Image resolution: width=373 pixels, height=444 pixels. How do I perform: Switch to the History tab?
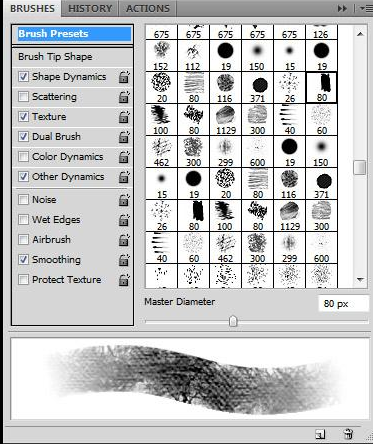(90, 8)
